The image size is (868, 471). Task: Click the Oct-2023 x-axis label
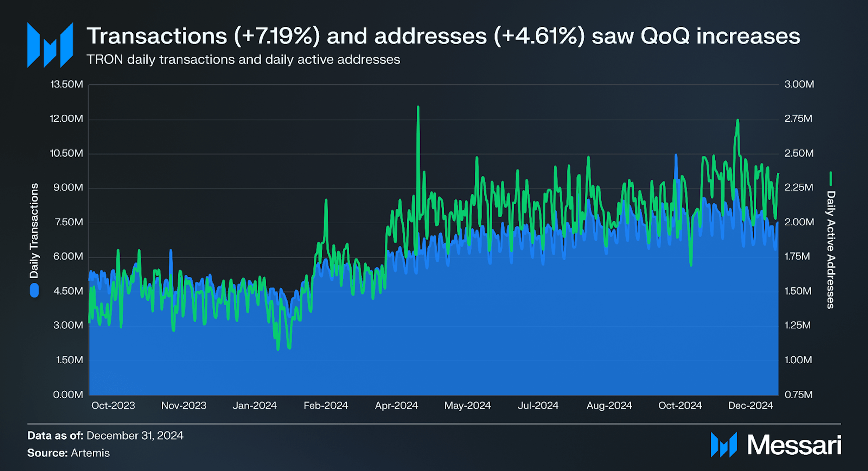click(113, 405)
